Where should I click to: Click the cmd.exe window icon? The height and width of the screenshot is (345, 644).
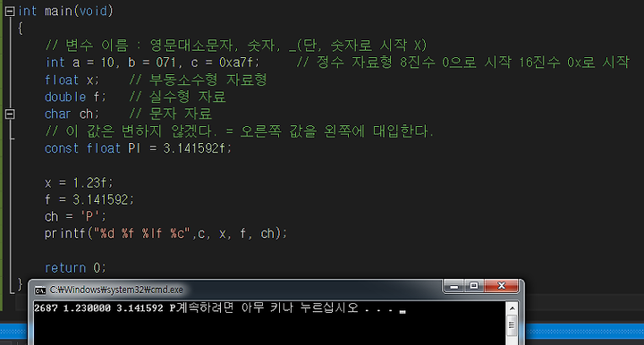click(40, 290)
